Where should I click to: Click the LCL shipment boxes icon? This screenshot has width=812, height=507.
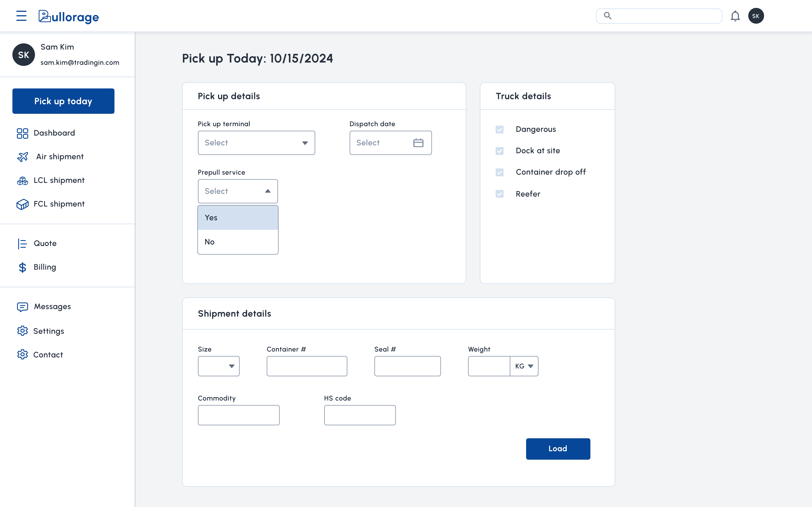click(22, 181)
